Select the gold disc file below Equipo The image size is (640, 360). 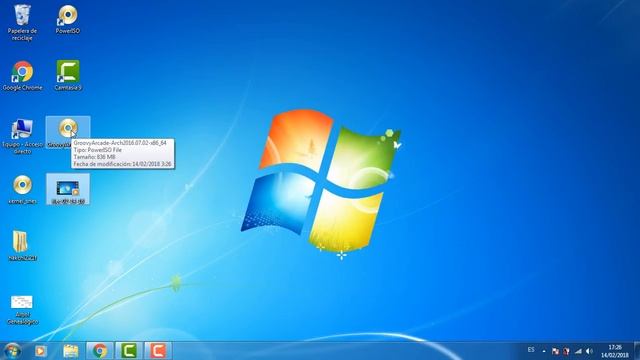[x=22, y=189]
